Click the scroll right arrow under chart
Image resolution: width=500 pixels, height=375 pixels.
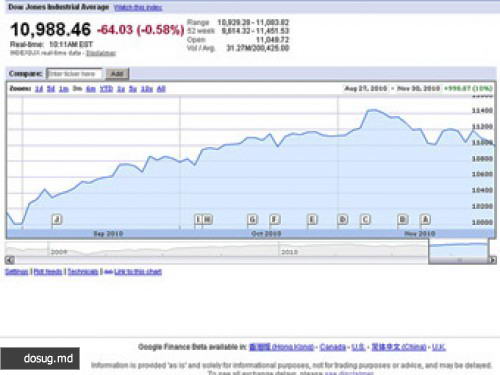pyautogui.click(x=493, y=260)
